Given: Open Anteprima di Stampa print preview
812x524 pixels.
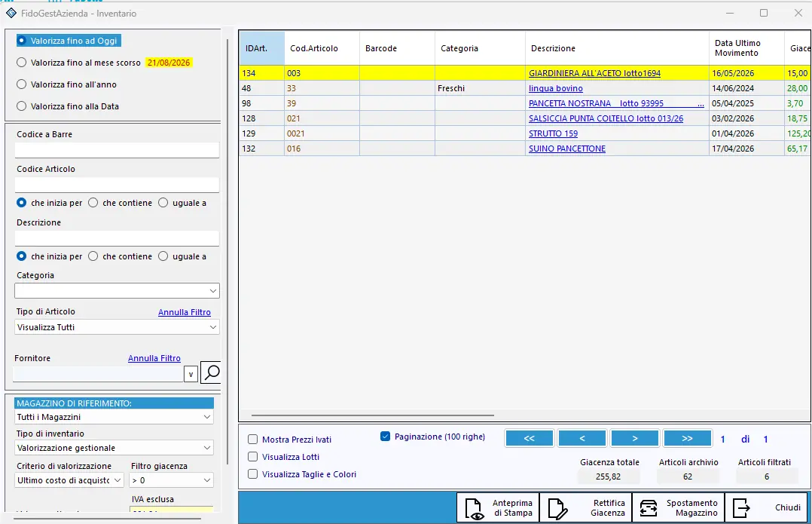Looking at the screenshot, I should 498,508.
